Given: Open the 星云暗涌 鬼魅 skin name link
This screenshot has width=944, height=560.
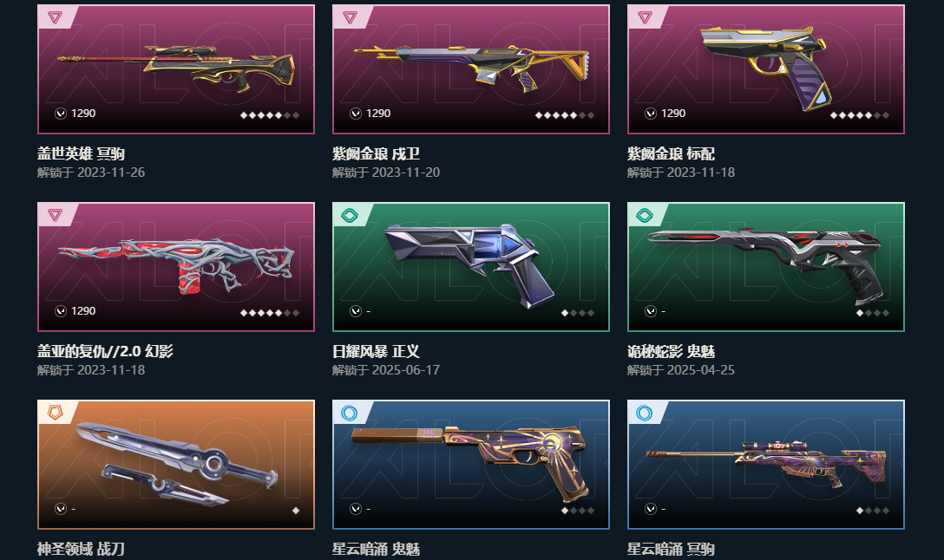Looking at the screenshot, I should [x=377, y=549].
